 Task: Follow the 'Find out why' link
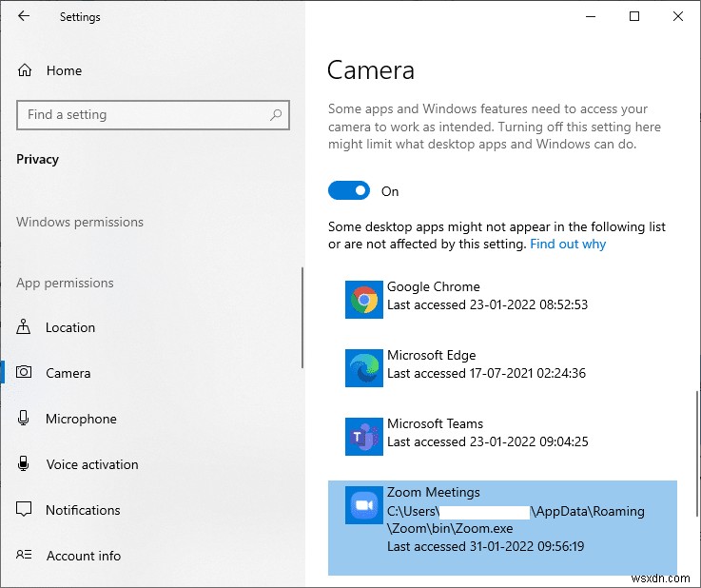568,245
